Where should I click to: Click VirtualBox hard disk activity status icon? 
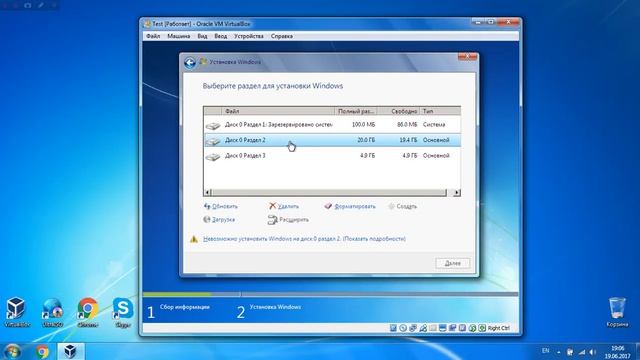[393, 328]
